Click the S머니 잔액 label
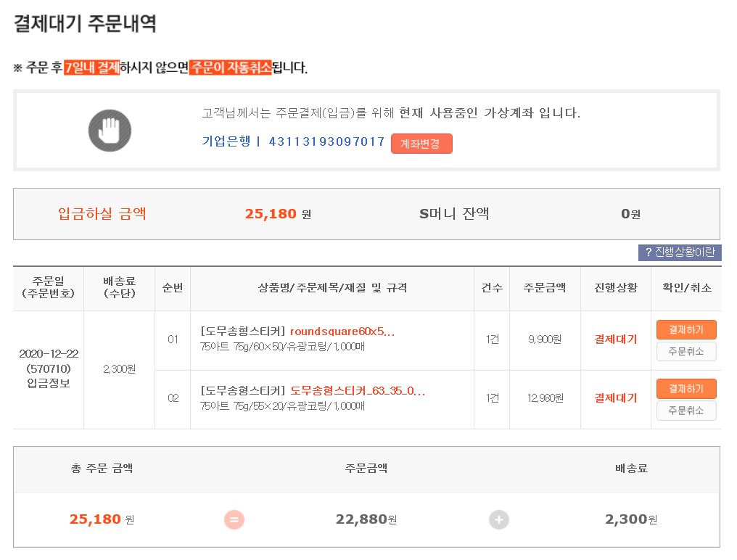Screen dimensions: 737x560 coord(454,214)
